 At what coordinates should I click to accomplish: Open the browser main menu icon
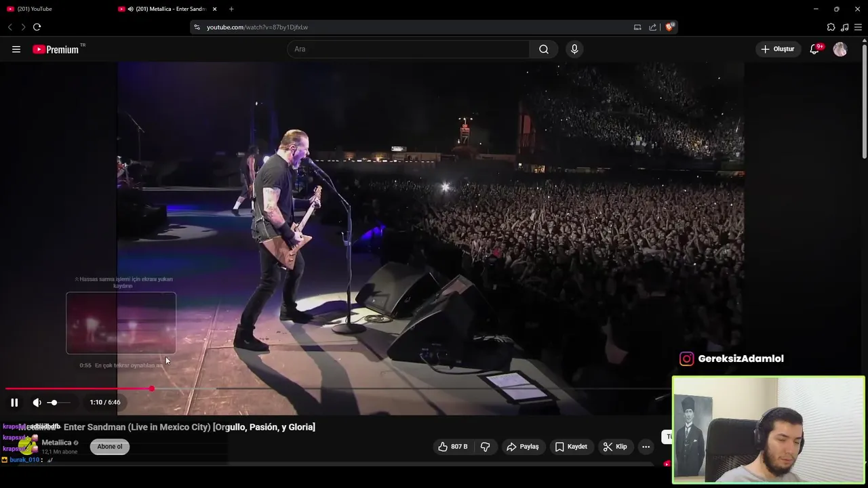click(x=858, y=27)
